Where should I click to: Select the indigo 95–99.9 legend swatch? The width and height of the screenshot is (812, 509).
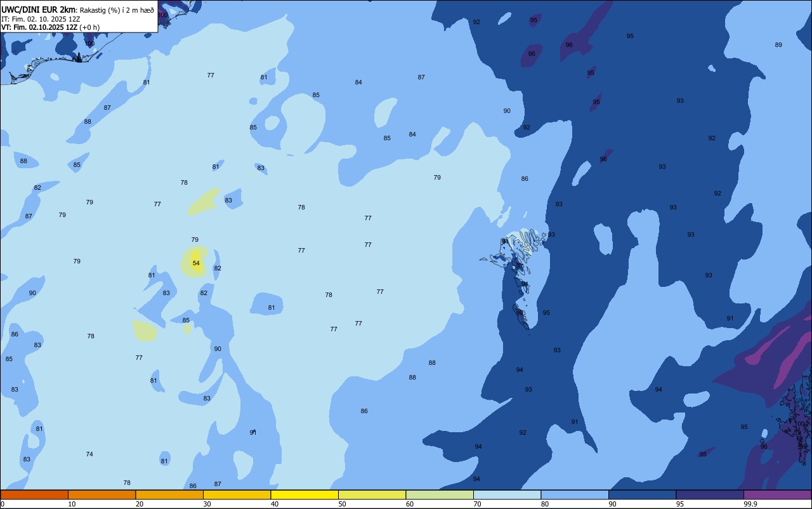coord(710,494)
